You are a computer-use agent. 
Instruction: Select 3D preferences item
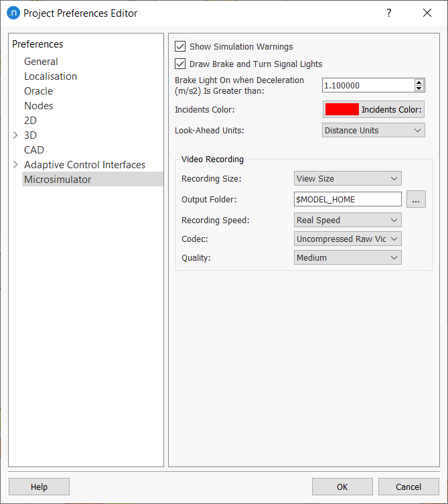30,135
